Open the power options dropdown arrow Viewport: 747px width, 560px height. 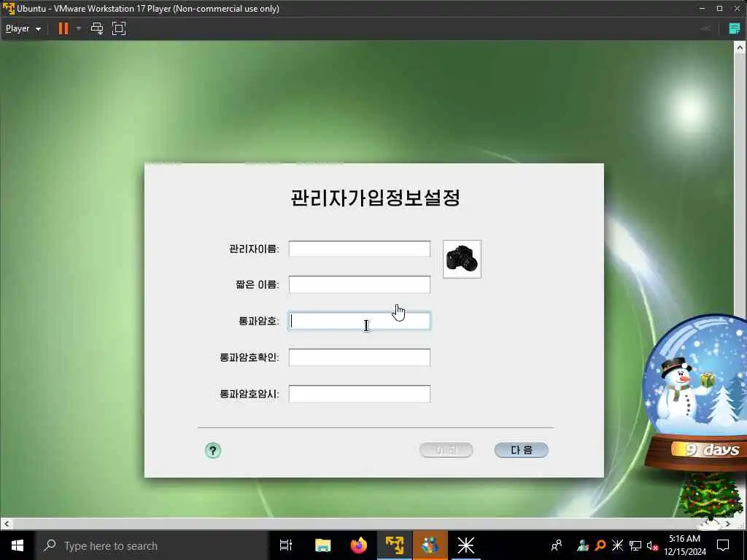[x=79, y=28]
